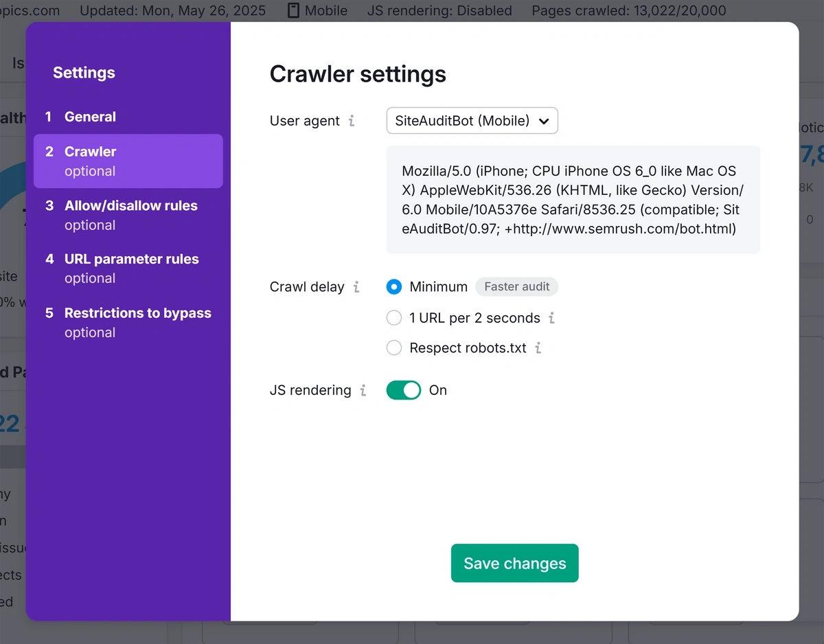
Task: Go to Allow/disallow rules step
Action: [128, 215]
